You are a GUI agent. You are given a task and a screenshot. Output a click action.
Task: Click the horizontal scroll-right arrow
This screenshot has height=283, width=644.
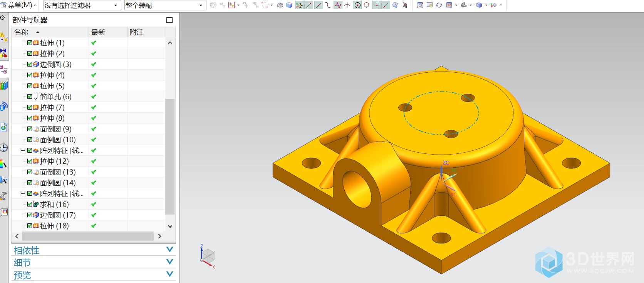(159, 236)
